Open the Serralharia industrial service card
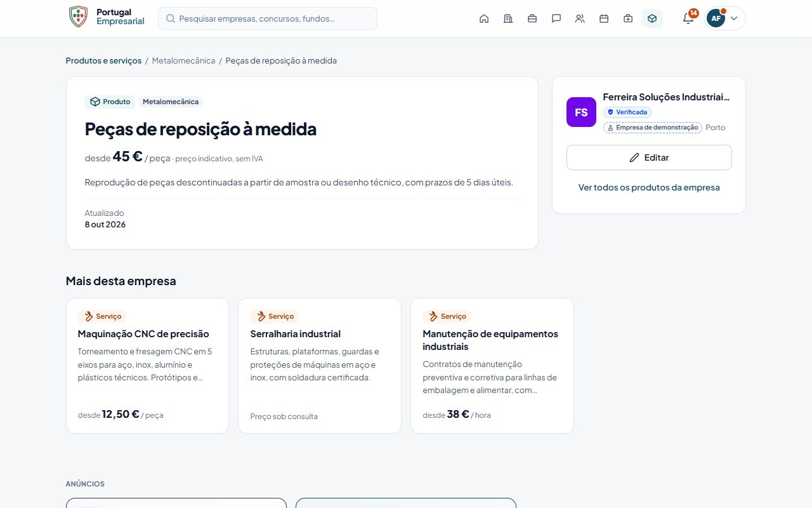Viewport: 812px width, 508px height. 320,366
